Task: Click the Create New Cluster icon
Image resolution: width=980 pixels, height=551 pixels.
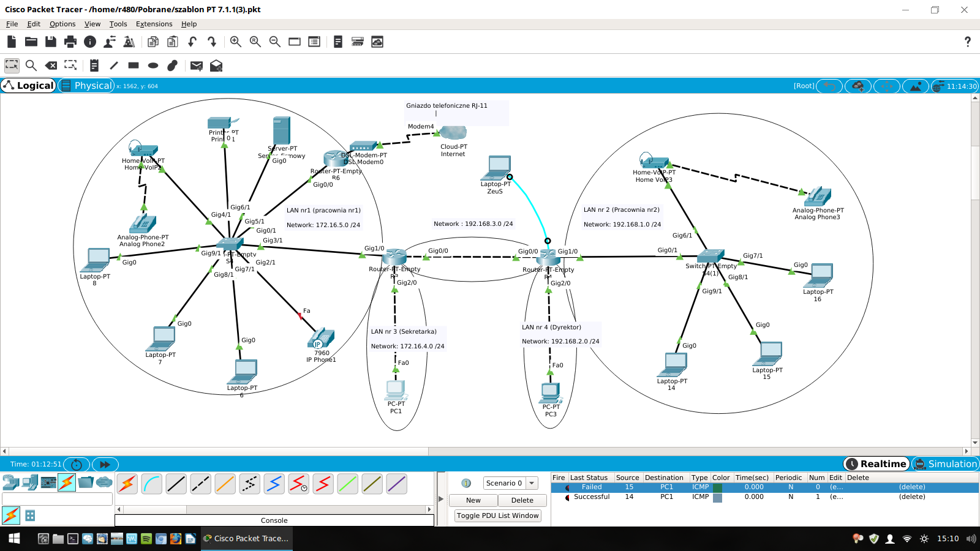Action: tap(858, 86)
